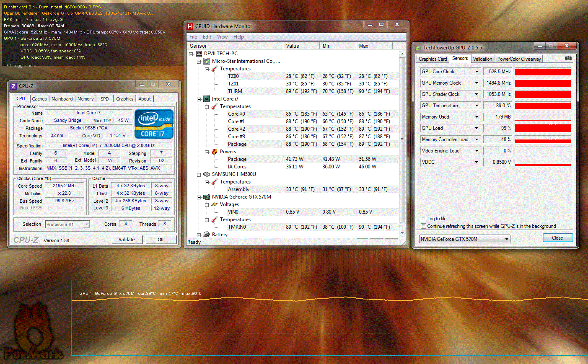Switch to the Validation tab in GPU-Z
The image size is (588, 364).
[483, 59]
